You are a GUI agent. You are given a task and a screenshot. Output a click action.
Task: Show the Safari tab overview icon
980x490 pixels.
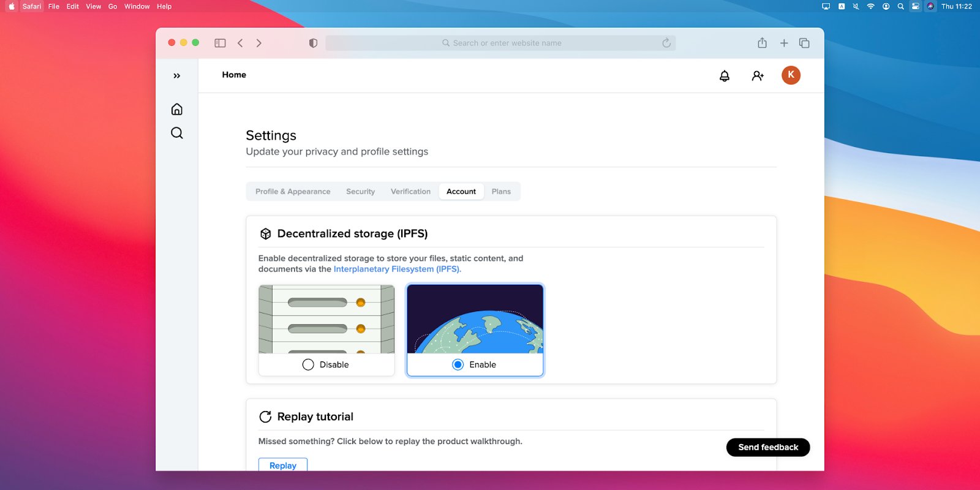point(804,43)
